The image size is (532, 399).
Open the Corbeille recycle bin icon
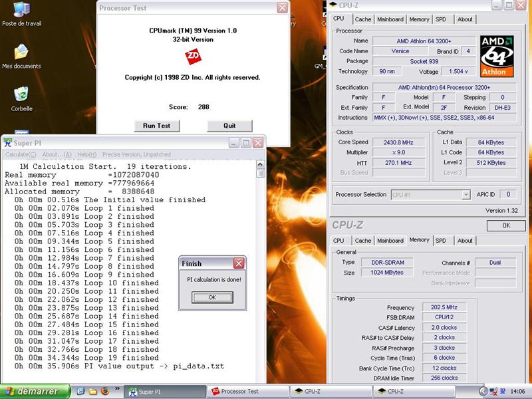point(21,95)
